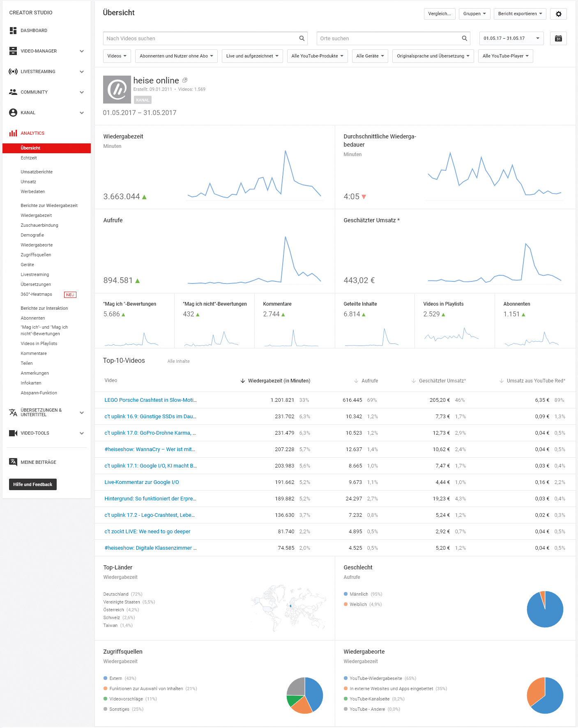Click the Meine Beiträge translate icon

pyautogui.click(x=13, y=462)
